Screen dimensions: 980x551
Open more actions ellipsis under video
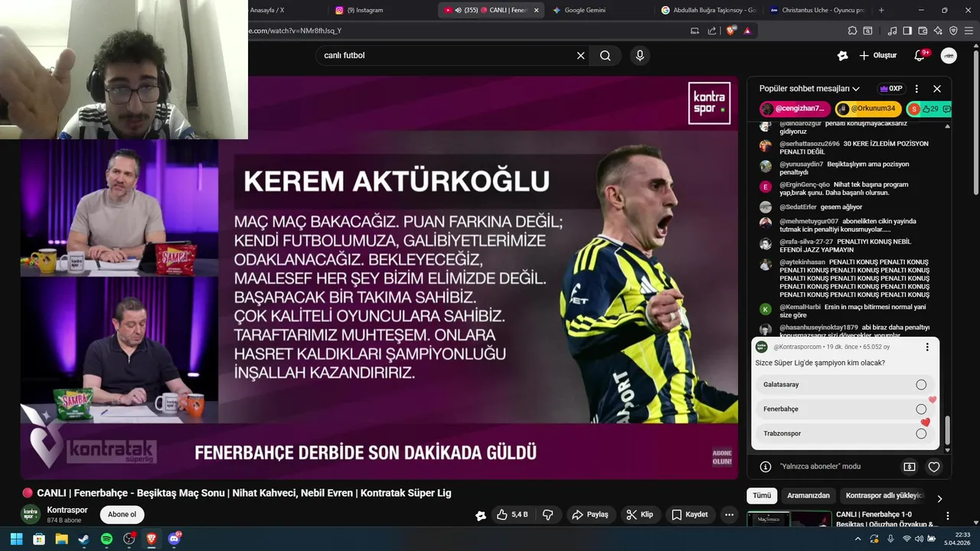click(729, 514)
